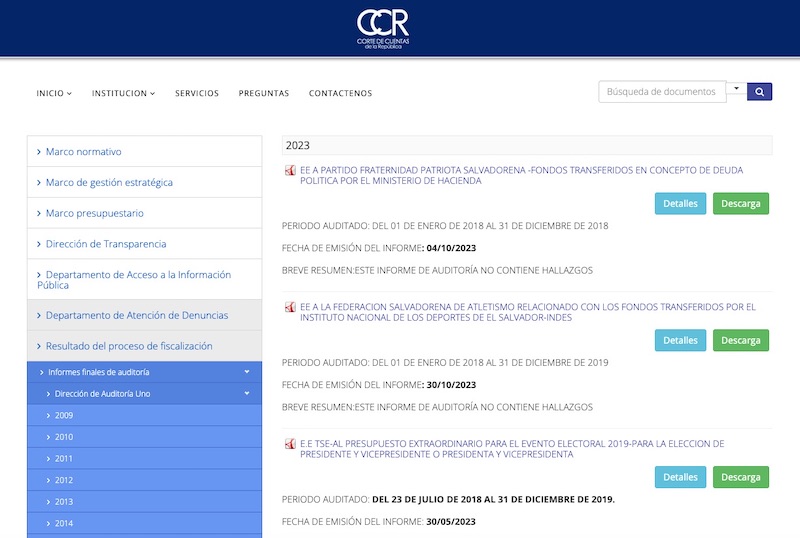
Task: Click Detalles for Federacion de Atletismo report
Action: [x=680, y=340]
